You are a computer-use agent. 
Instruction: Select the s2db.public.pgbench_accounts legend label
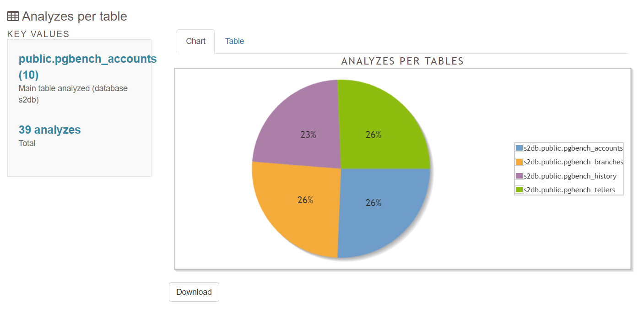coord(573,148)
